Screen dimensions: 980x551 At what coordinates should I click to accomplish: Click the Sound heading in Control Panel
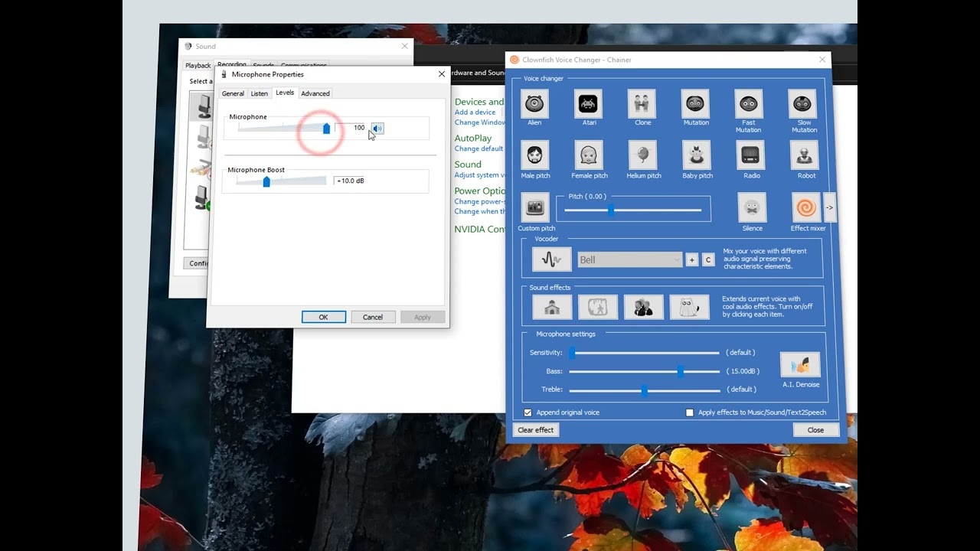(468, 165)
